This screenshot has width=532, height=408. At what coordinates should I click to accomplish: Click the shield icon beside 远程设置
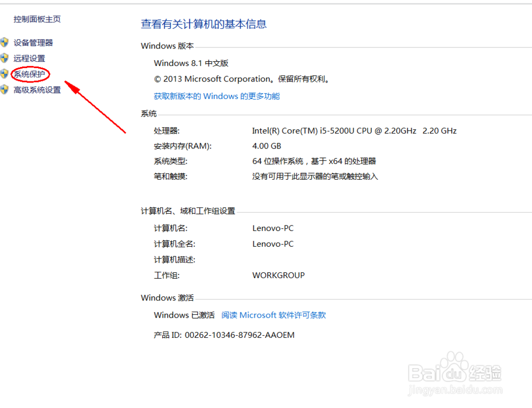(x=5, y=58)
